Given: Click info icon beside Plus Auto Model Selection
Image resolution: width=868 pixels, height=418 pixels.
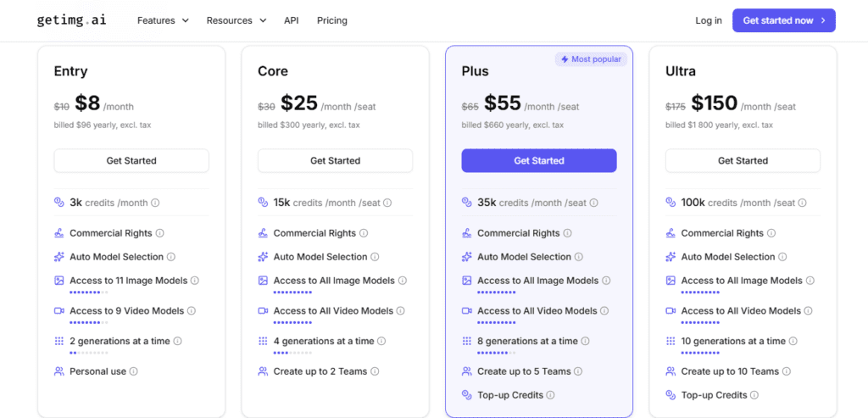Looking at the screenshot, I should (579, 257).
